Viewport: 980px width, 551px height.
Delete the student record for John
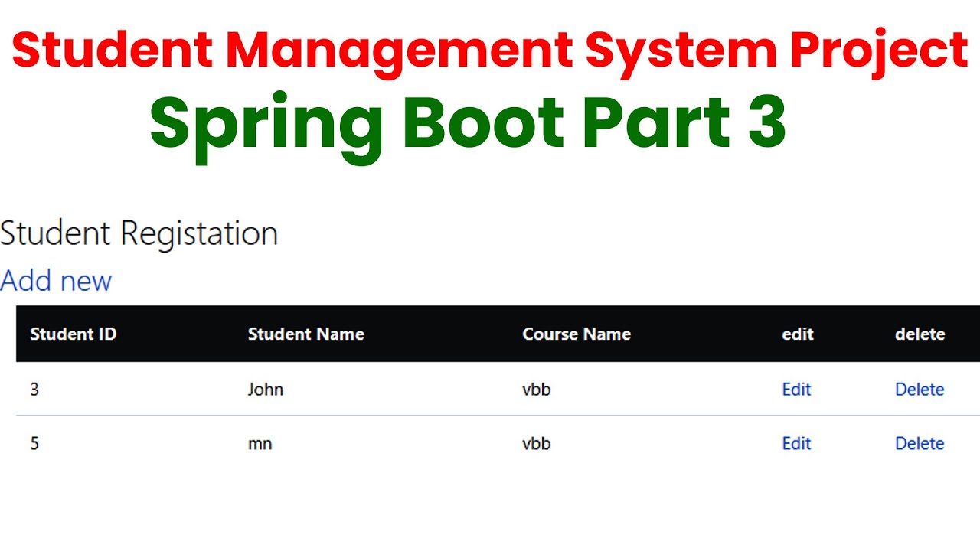coord(920,390)
